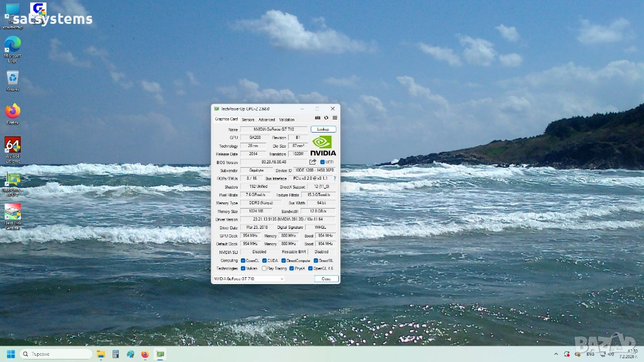Viewport: 644px width, 362px height.
Task: Switch to the Sensors tab
Action: pos(248,119)
